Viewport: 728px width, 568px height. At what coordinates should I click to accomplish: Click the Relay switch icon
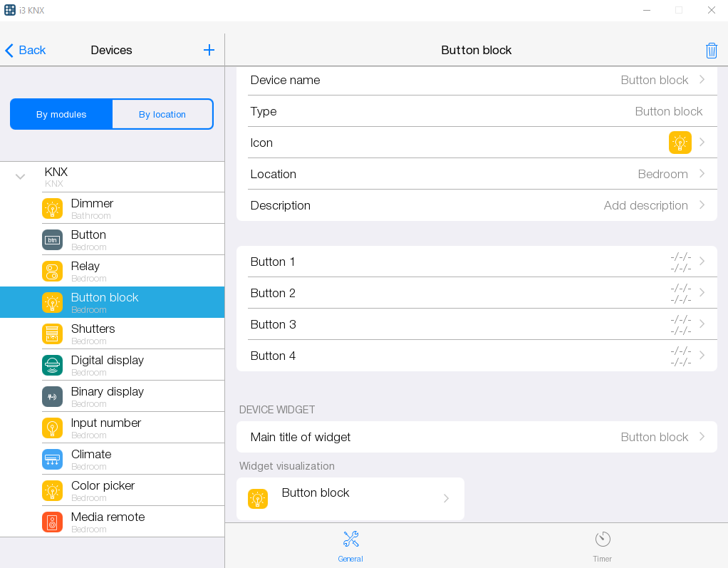coord(52,271)
